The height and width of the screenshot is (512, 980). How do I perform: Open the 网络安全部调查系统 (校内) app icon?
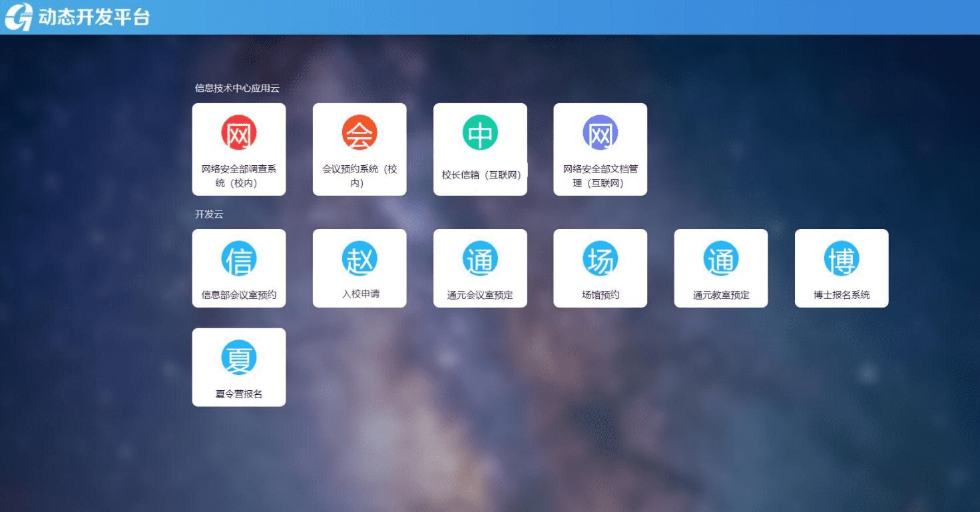(239, 132)
